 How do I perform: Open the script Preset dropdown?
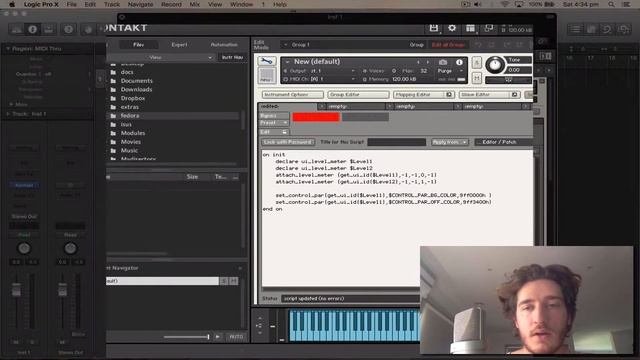(x=273, y=123)
